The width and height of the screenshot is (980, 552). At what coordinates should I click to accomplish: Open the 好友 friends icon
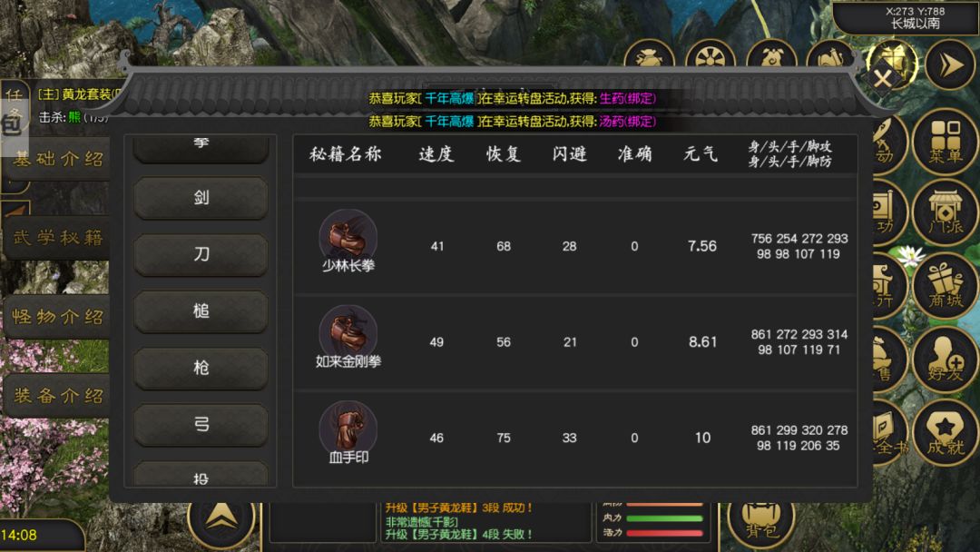tap(945, 359)
